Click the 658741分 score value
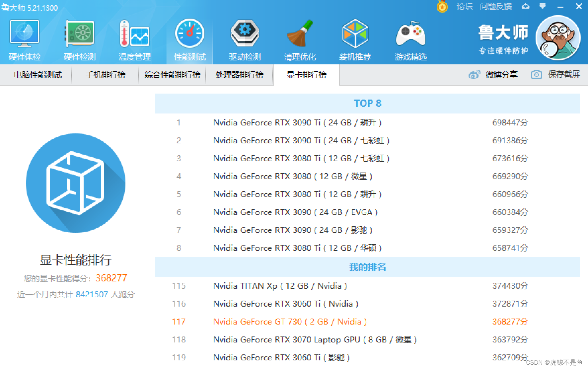 pyautogui.click(x=510, y=248)
